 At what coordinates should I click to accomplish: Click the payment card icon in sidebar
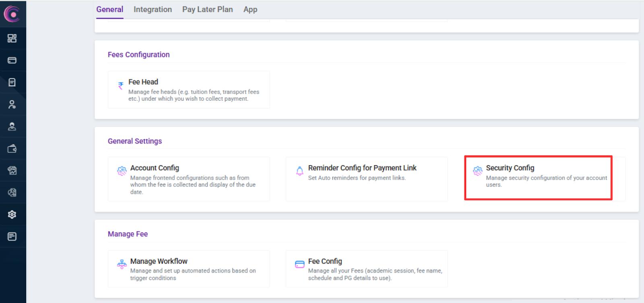coord(12,60)
